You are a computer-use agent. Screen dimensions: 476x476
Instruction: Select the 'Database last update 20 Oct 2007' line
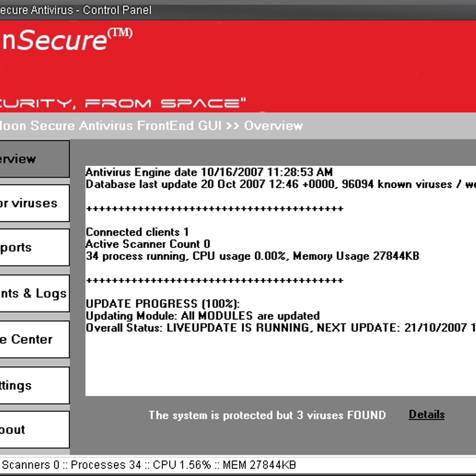pos(281,184)
